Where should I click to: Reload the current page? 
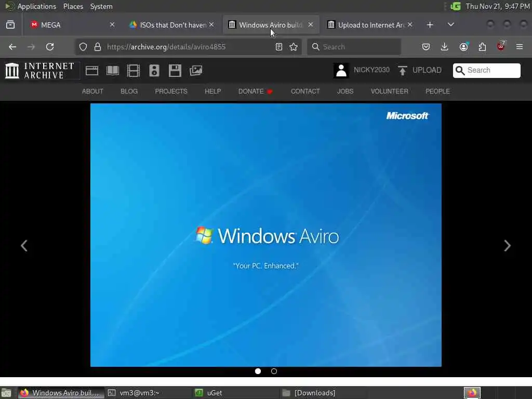50,47
